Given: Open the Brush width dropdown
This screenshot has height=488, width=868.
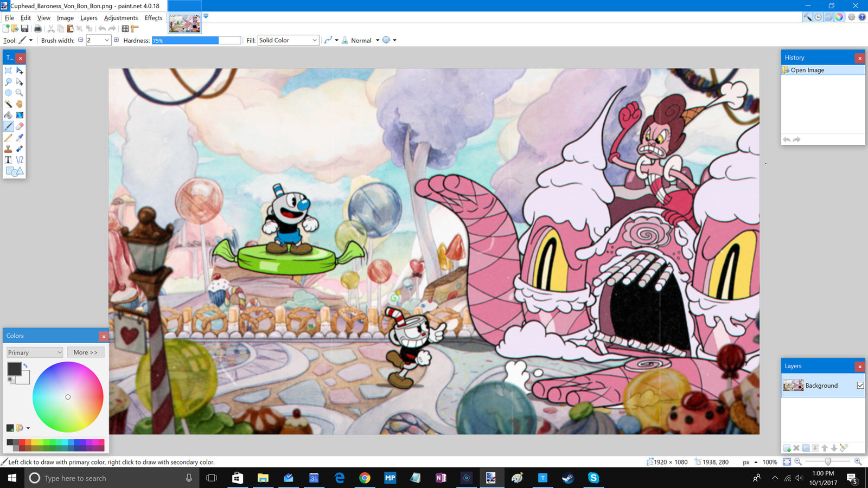Looking at the screenshot, I should (107, 40).
